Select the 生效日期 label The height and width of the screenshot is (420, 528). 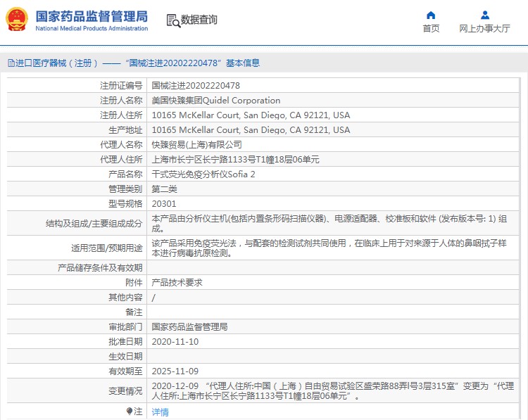click(x=125, y=357)
